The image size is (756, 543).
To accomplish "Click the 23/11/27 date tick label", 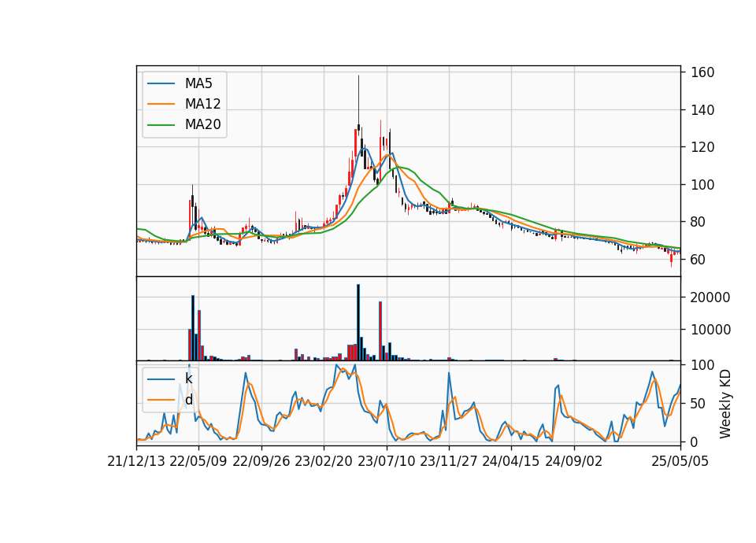I will [x=449, y=461].
